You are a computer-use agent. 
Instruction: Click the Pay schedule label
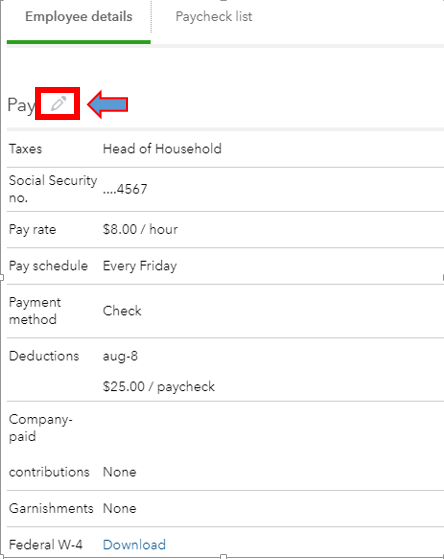[48, 266]
